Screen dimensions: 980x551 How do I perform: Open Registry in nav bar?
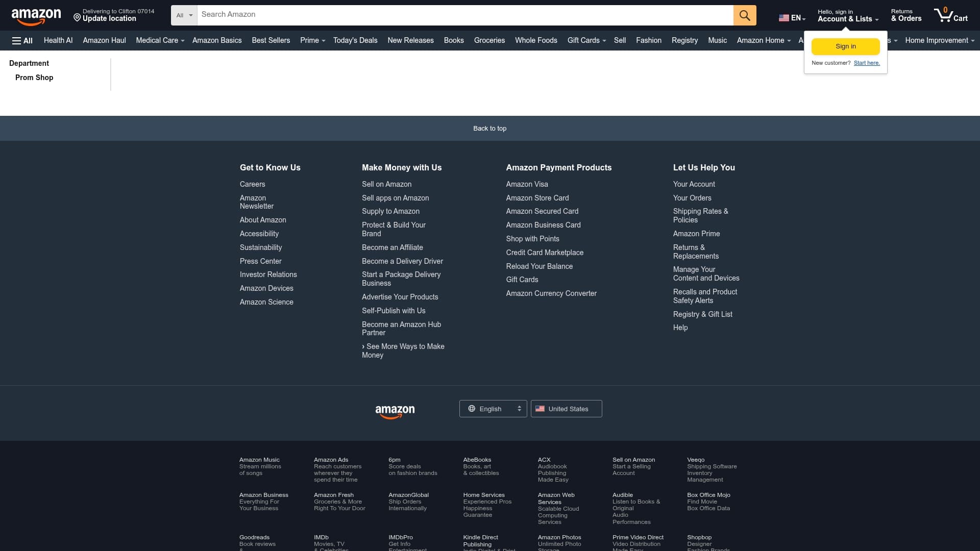(x=684, y=40)
